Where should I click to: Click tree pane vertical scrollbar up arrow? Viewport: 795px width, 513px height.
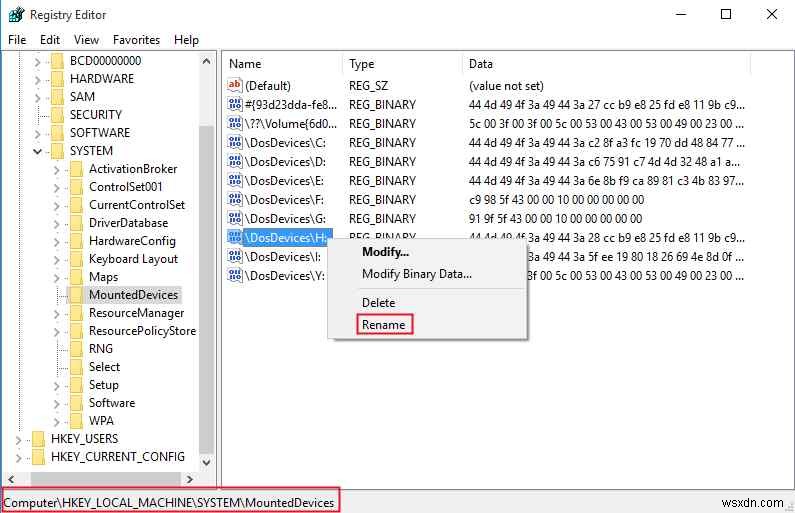pos(206,61)
